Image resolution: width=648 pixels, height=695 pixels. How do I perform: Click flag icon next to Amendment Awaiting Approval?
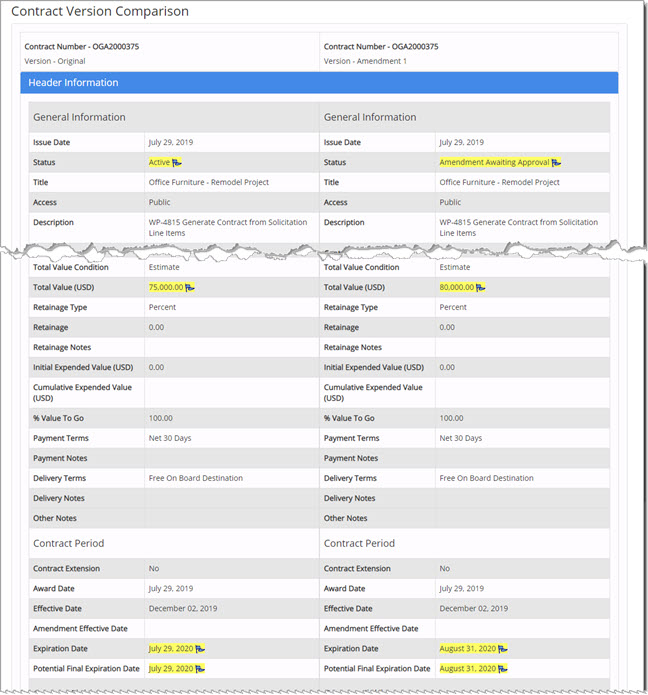pyautogui.click(x=556, y=163)
